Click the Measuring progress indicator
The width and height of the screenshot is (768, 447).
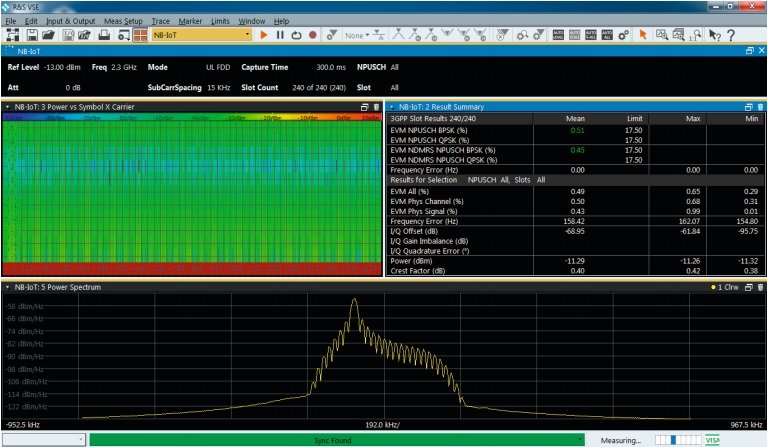point(677,440)
